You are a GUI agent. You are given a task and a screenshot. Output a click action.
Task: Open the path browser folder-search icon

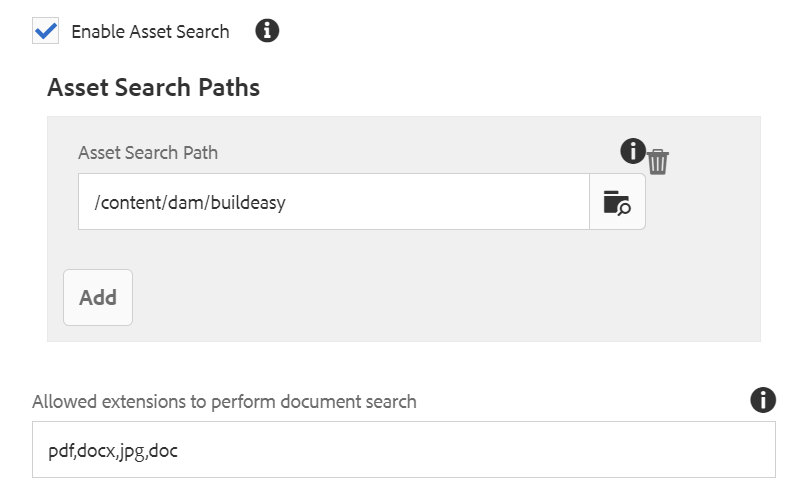617,202
